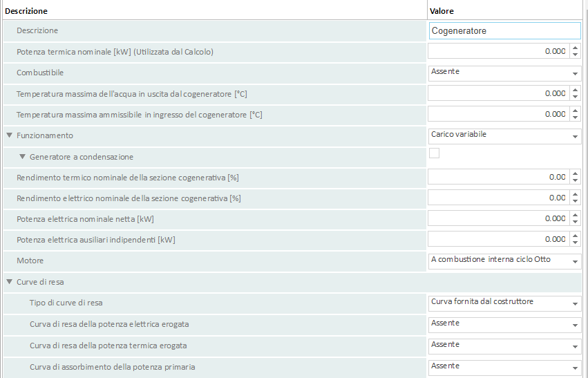Increase Rendimento elettrico nominale with up arrow
This screenshot has width=588, height=378.
[576, 194]
